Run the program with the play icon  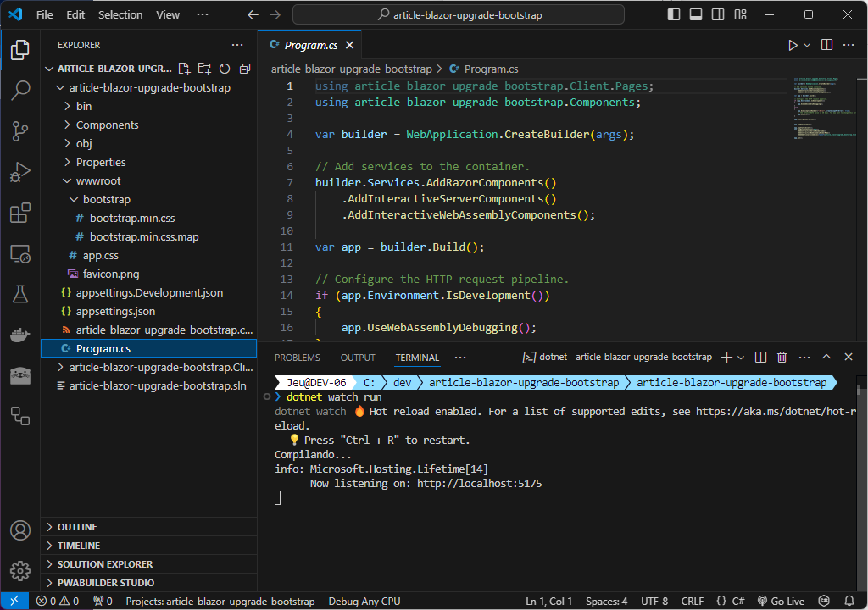793,45
